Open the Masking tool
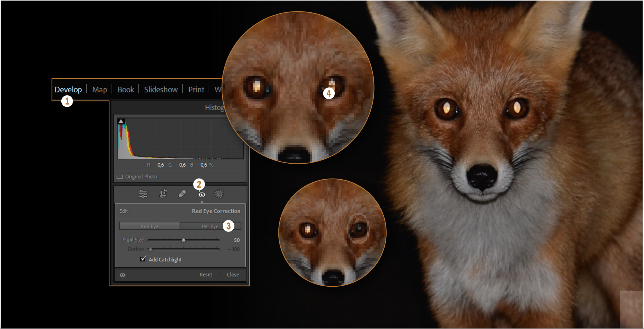The height and width of the screenshot is (329, 644). (x=219, y=194)
